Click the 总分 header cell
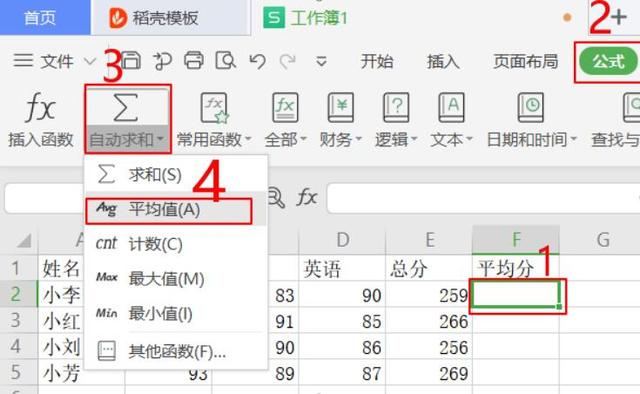The width and height of the screenshot is (640, 394). coord(429,269)
